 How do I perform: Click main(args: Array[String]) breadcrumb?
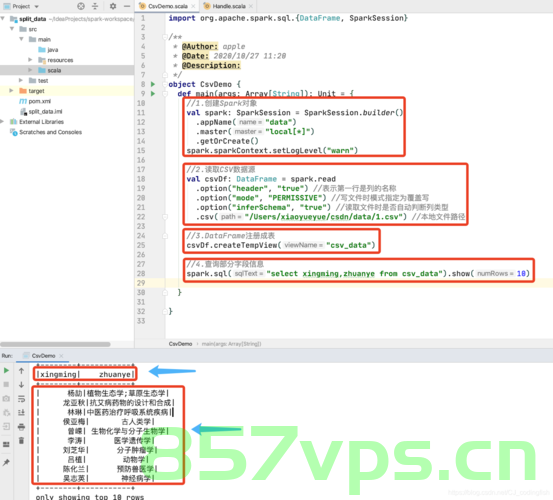[231, 344]
